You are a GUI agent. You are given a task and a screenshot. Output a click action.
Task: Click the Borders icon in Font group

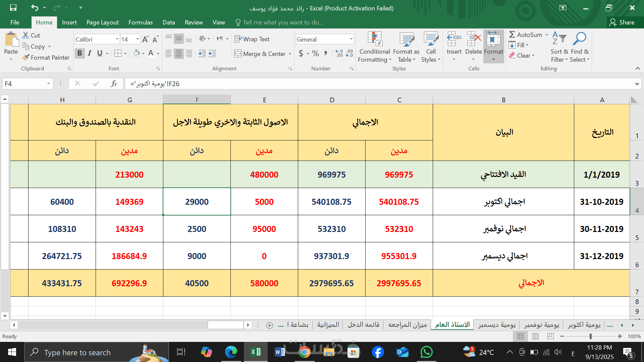point(118,53)
